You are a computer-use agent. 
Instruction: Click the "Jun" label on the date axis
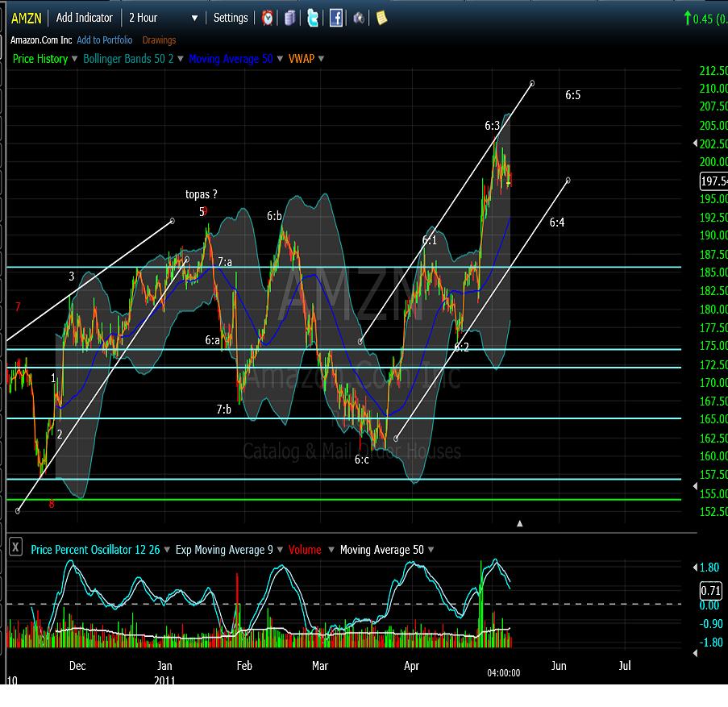(x=559, y=666)
